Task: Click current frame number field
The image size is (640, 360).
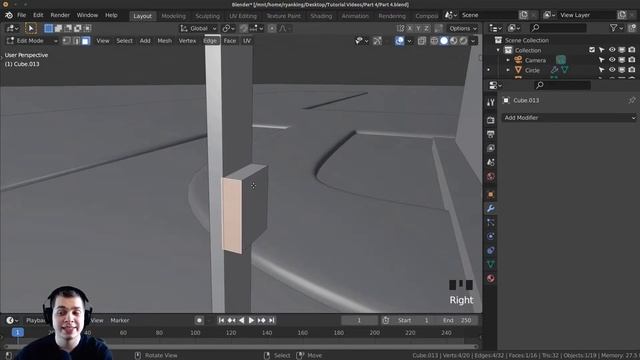Action: [x=360, y=320]
